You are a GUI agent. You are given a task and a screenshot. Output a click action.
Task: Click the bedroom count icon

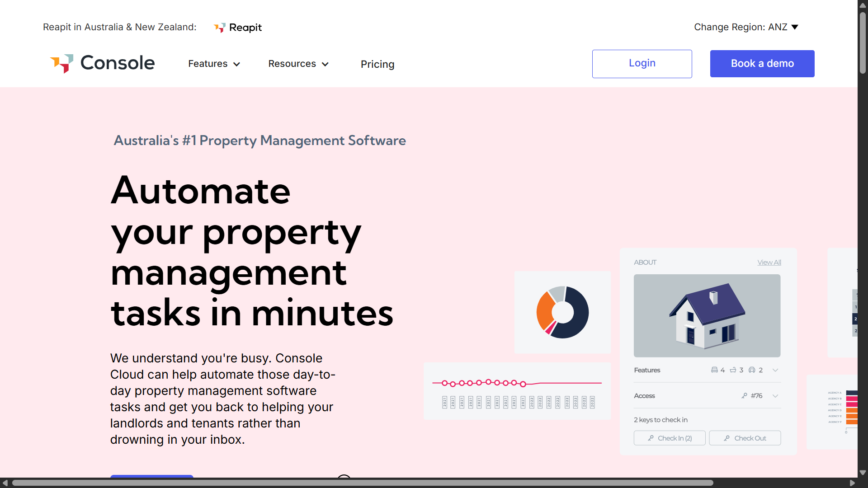(x=714, y=370)
